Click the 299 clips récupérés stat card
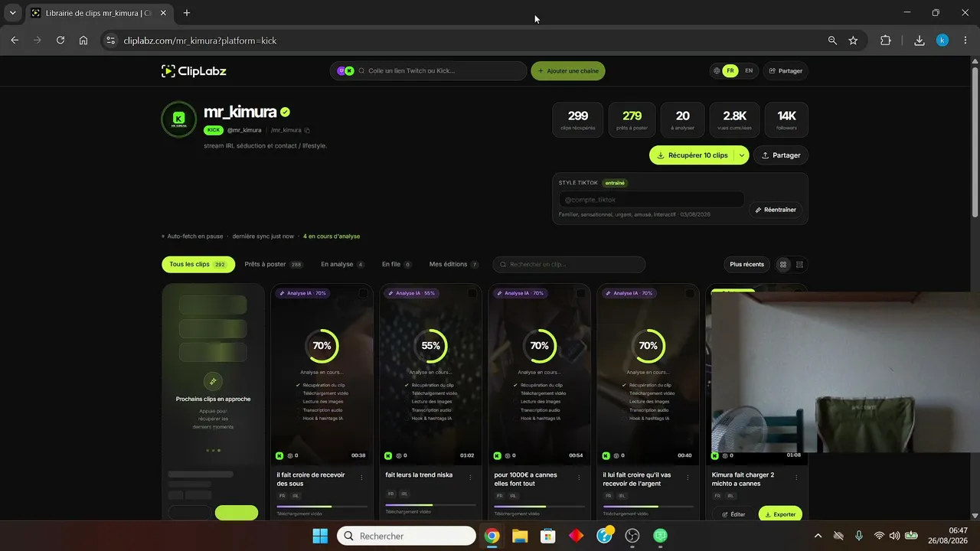This screenshot has width=980, height=551. click(x=578, y=120)
